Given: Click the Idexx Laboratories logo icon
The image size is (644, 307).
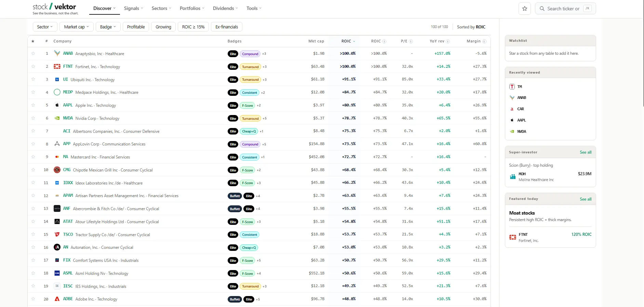Looking at the screenshot, I should tap(57, 183).
